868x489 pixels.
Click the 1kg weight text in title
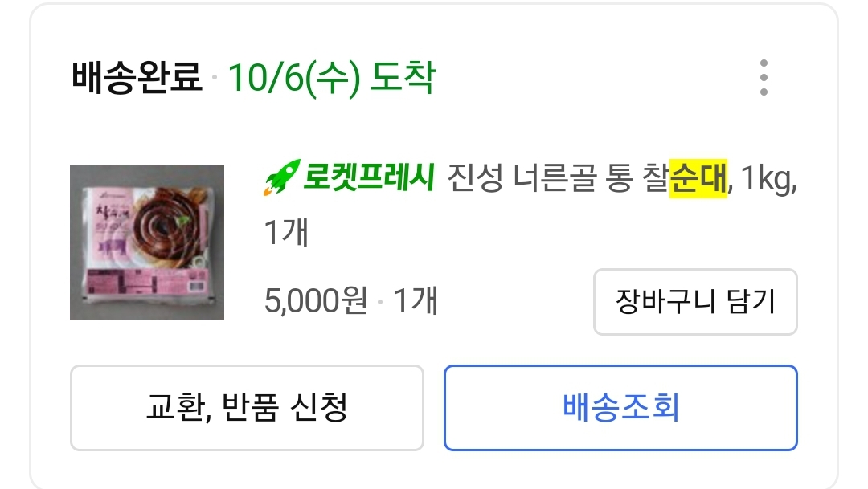tap(766, 178)
